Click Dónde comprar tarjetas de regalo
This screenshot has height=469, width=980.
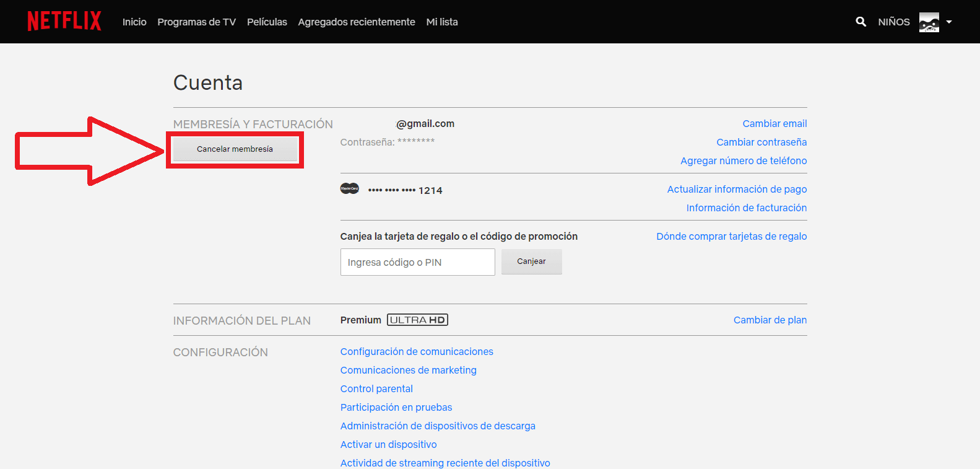tap(731, 236)
